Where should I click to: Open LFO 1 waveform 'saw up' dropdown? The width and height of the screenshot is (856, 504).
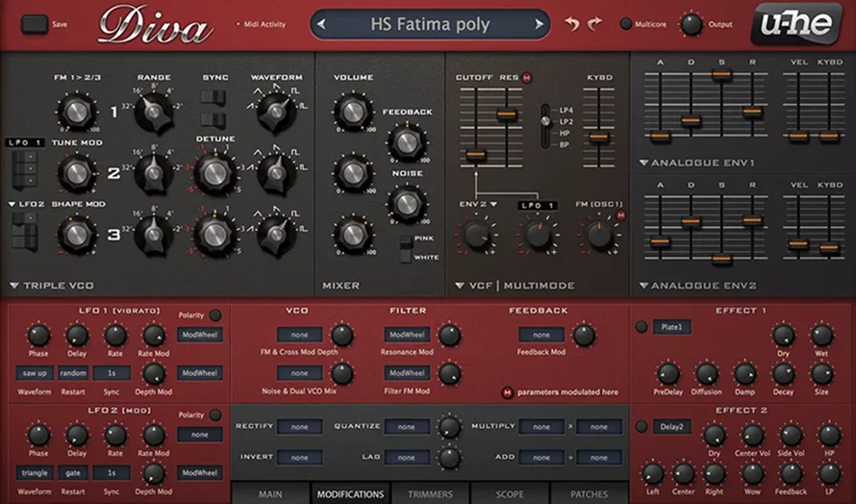click(x=34, y=373)
